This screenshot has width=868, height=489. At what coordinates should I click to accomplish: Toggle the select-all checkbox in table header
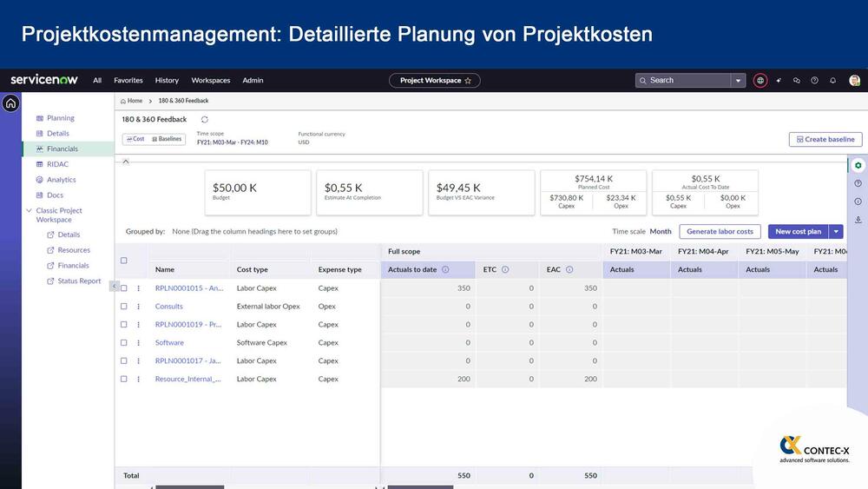click(x=124, y=261)
